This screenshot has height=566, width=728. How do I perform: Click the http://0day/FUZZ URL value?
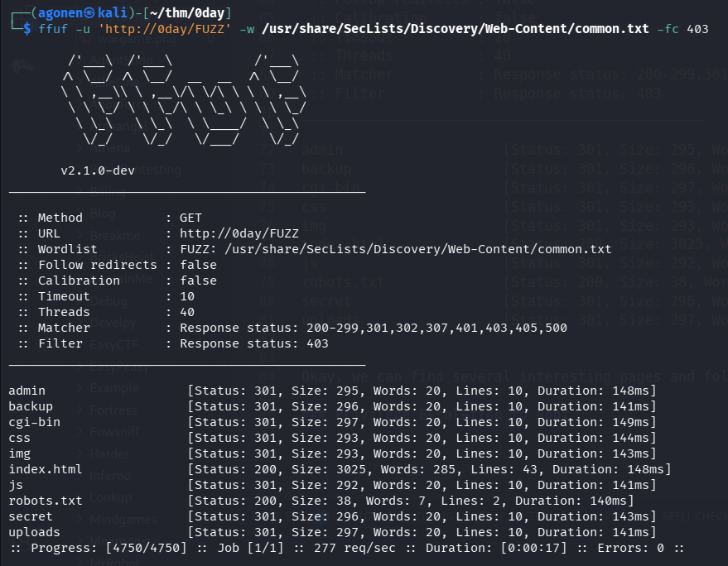[x=239, y=233]
